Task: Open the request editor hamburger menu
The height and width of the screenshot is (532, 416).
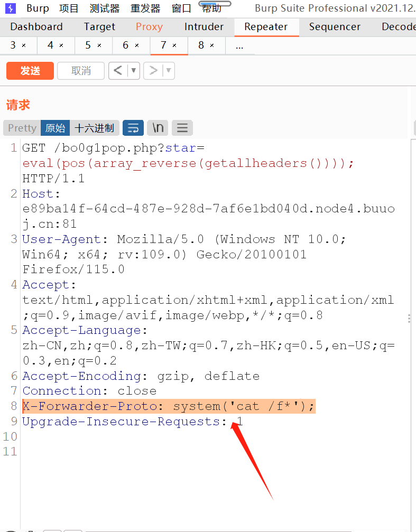Action: point(182,128)
